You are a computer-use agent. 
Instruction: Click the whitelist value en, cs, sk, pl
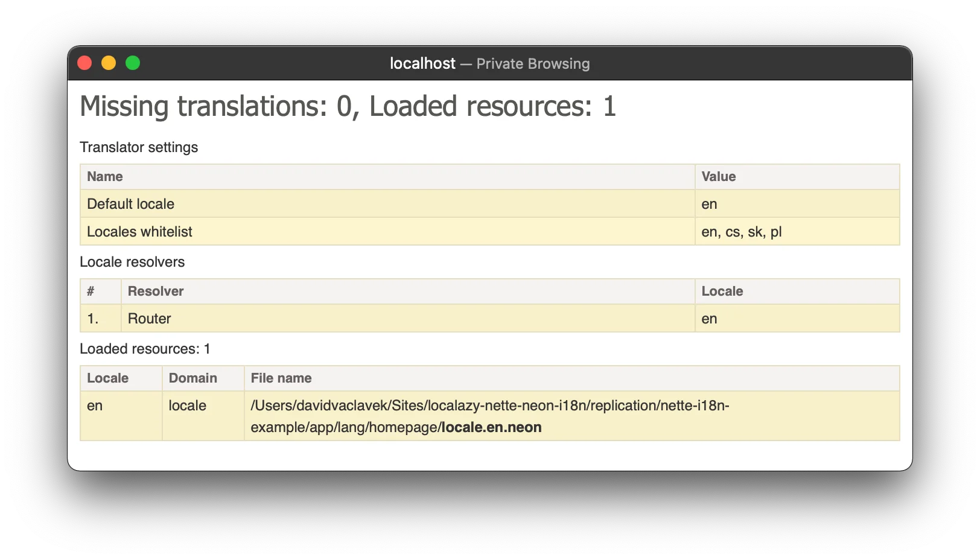coord(741,232)
